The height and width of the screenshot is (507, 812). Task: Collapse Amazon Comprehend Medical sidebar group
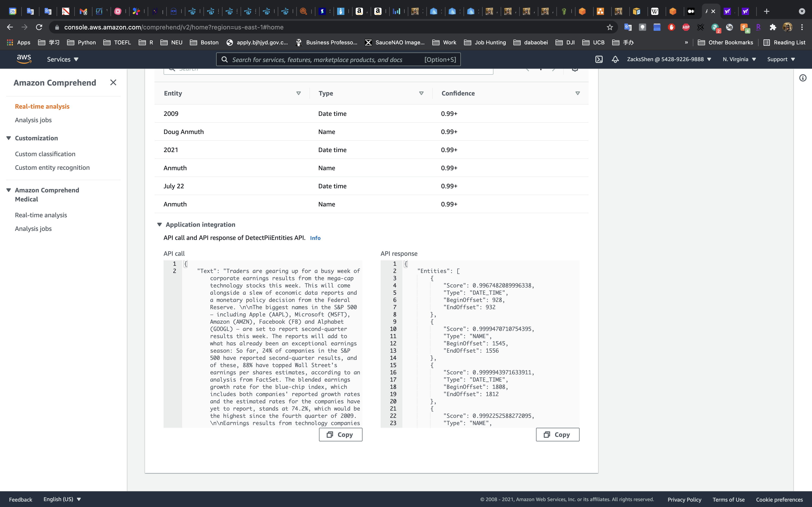click(9, 190)
